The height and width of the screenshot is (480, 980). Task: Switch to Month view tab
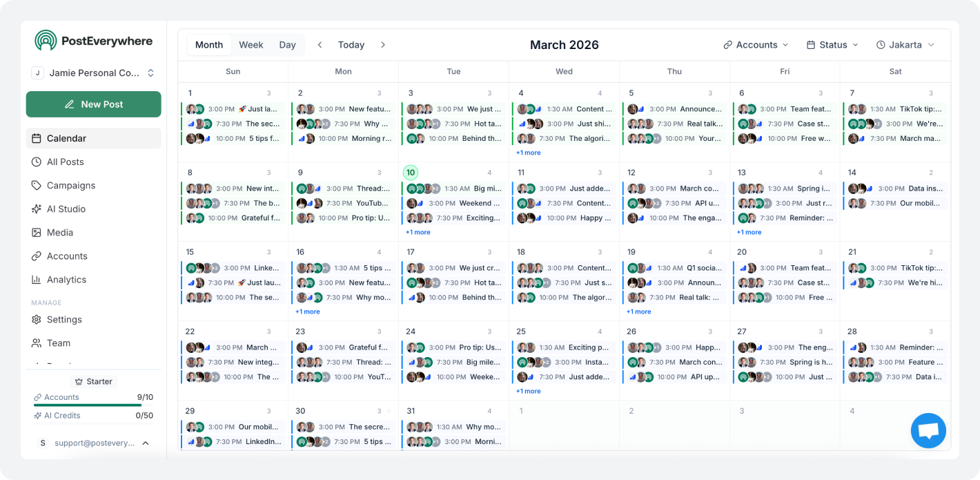209,45
